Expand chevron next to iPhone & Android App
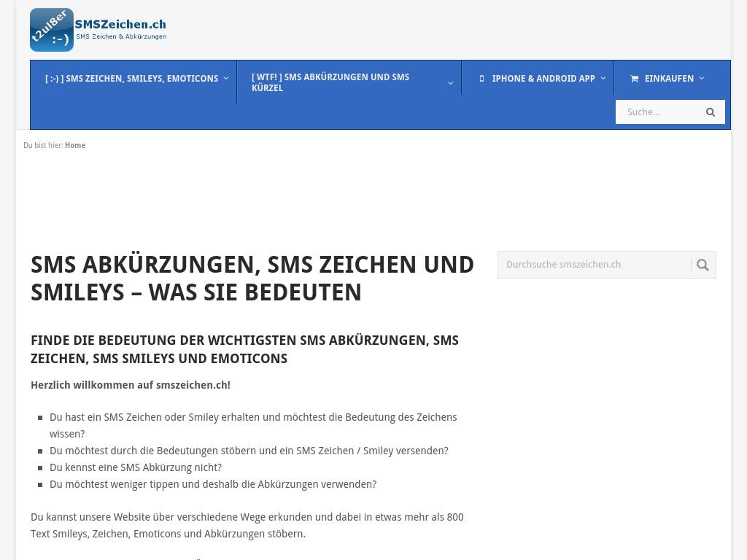747x560 pixels. (x=603, y=78)
